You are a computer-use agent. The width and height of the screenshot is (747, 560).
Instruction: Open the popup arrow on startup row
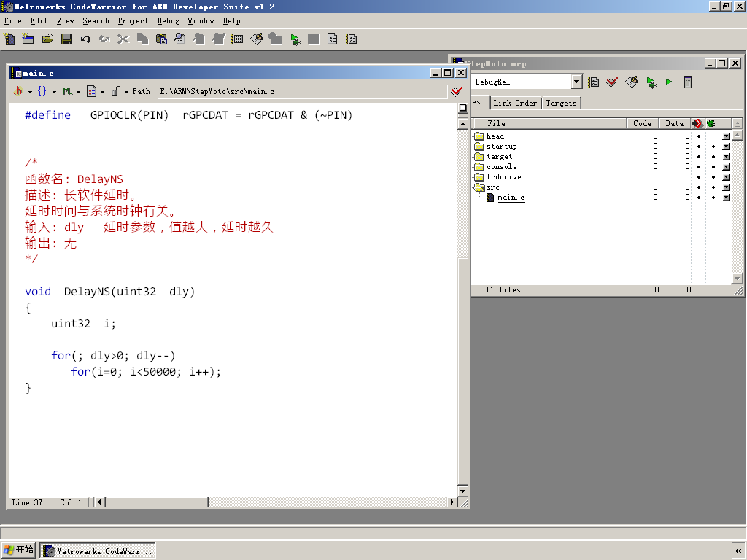pos(726,146)
